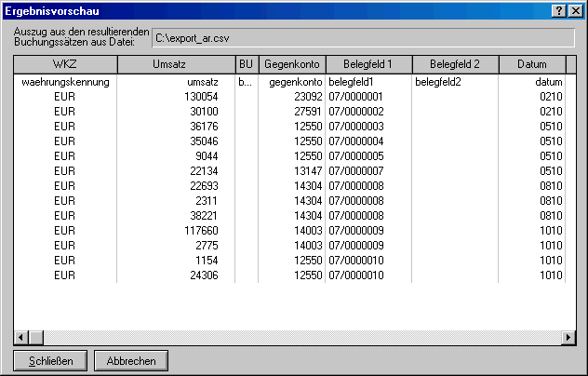Image resolution: width=588 pixels, height=376 pixels.
Task: Select Belegfeld 1 value 07/0000003
Action: [356, 127]
